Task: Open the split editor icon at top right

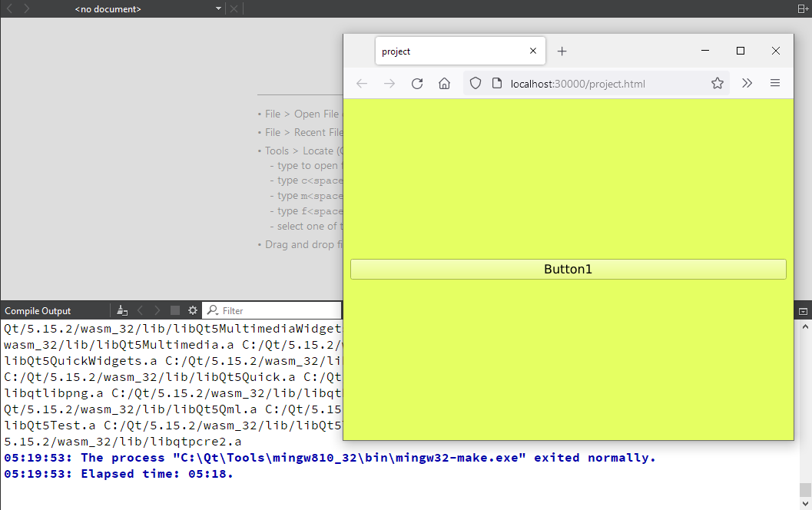Action: pyautogui.click(x=802, y=8)
